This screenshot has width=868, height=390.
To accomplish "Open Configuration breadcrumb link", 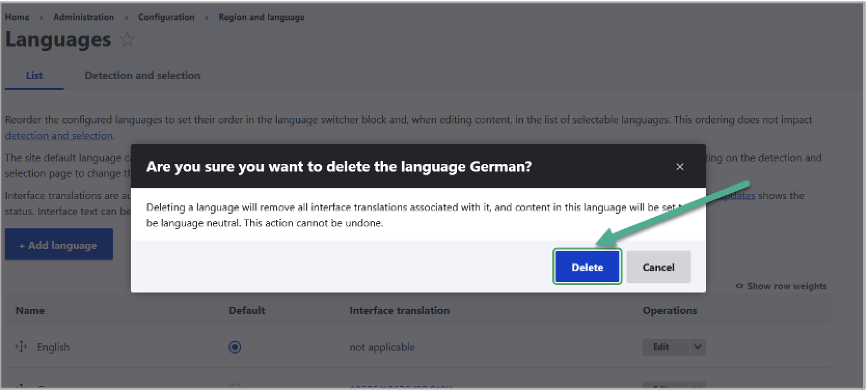I will pos(166,17).
